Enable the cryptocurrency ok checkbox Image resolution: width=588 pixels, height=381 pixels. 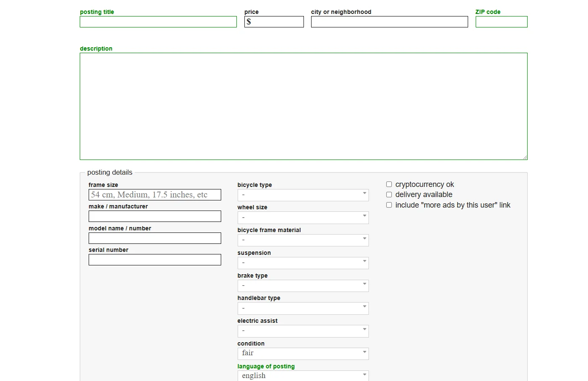389,184
